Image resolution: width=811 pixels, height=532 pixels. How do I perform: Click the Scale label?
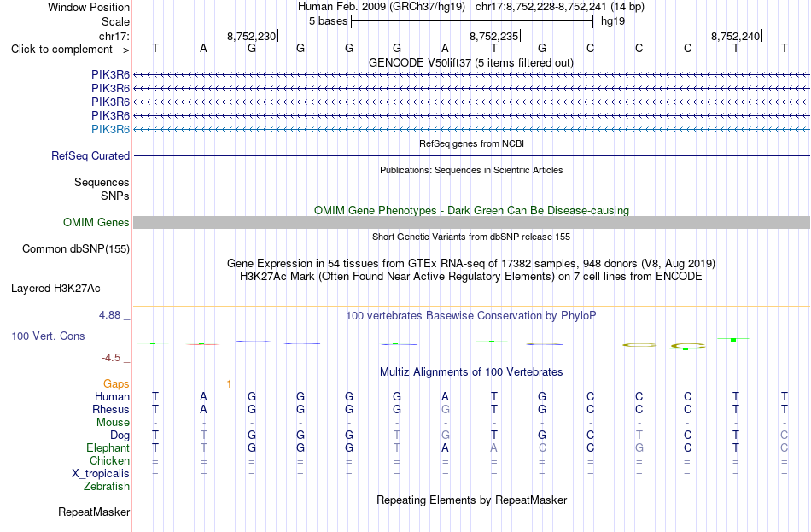116,21
